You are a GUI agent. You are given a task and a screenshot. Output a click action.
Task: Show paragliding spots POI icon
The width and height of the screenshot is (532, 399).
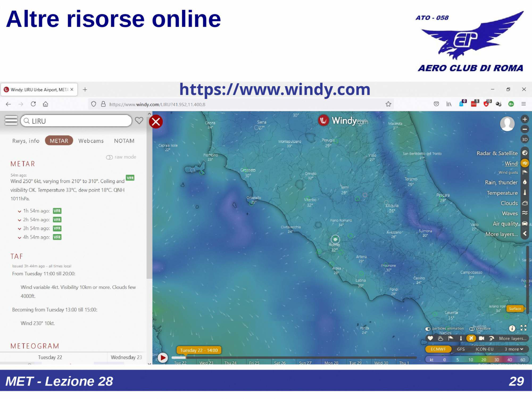(x=492, y=338)
